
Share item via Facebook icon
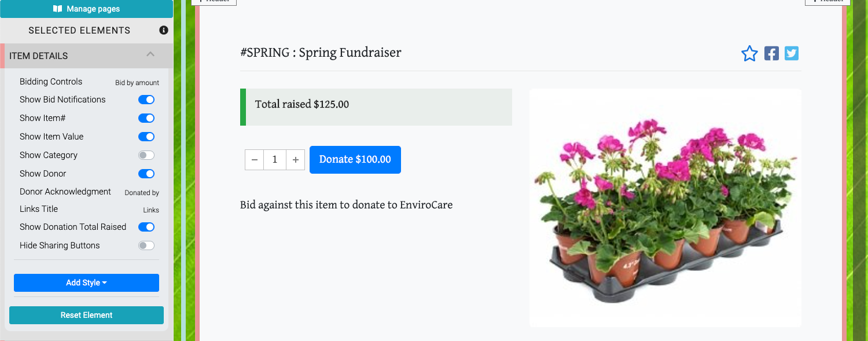771,53
